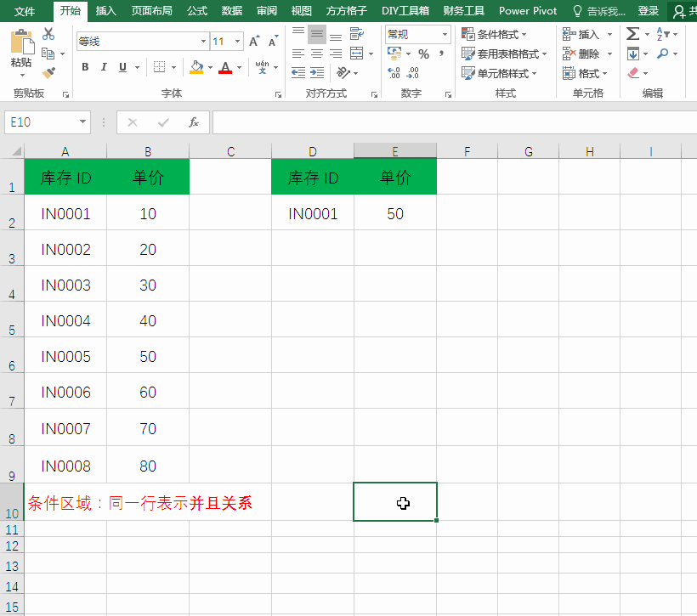The width and height of the screenshot is (697, 616).
Task: Click the Paste clipboard icon
Action: click(22, 42)
